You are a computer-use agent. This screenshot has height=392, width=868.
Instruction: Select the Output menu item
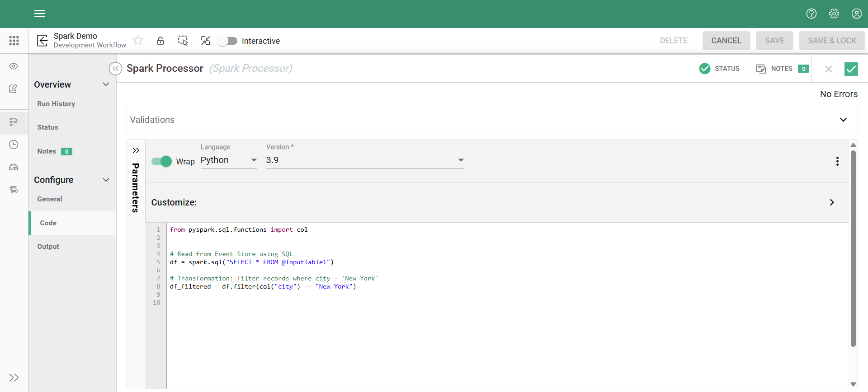(x=48, y=247)
